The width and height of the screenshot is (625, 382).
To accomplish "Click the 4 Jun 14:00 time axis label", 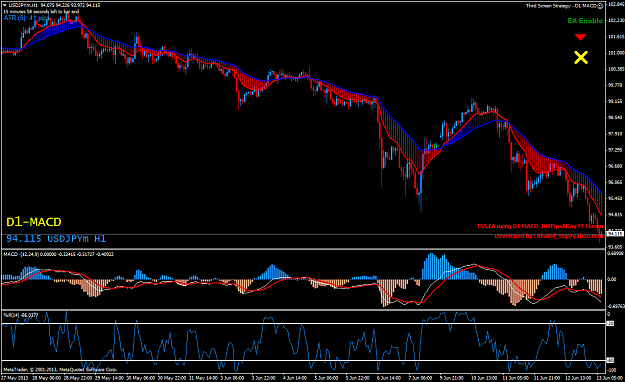I will tap(295, 378).
